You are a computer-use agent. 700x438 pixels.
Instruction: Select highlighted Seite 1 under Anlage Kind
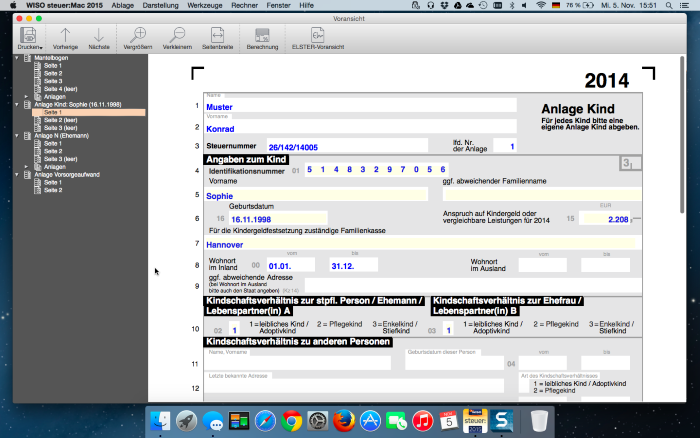(89, 113)
